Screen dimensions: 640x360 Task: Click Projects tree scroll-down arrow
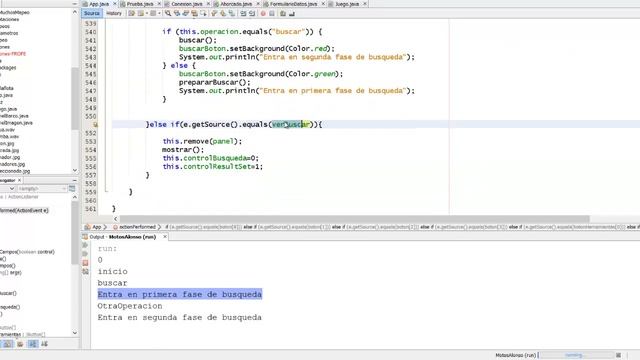click(x=75, y=170)
